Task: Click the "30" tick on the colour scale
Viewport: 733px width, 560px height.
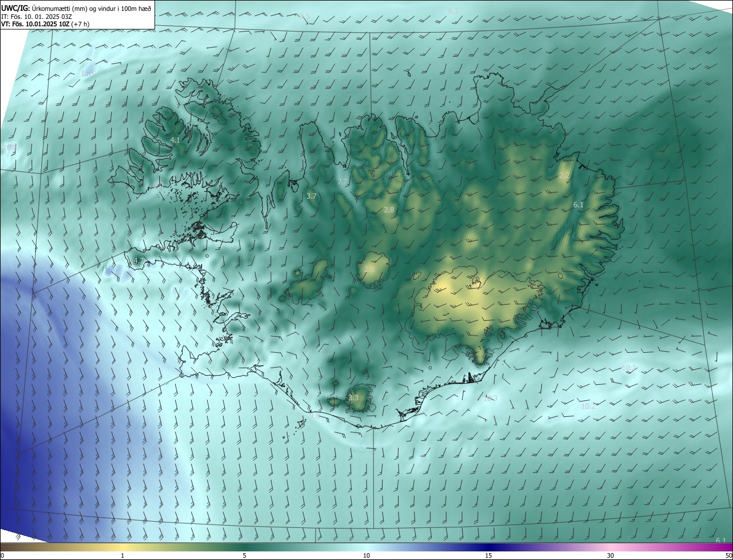Action: tap(610, 556)
